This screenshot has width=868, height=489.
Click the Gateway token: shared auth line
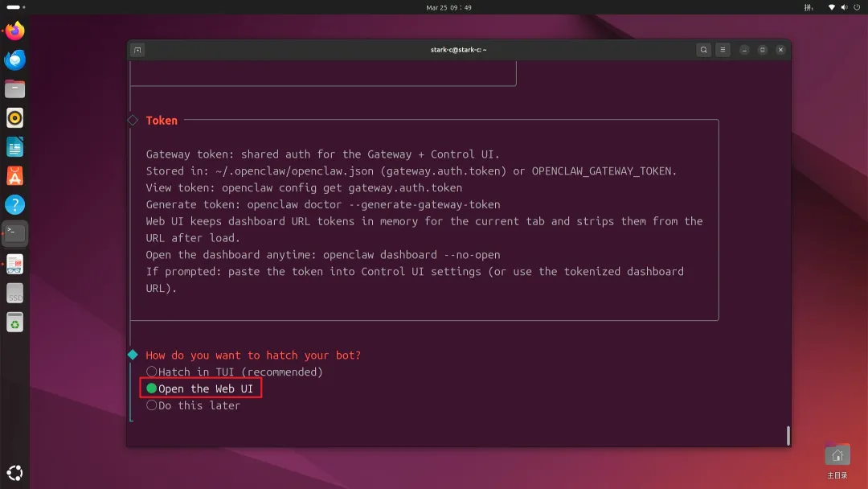pos(323,154)
